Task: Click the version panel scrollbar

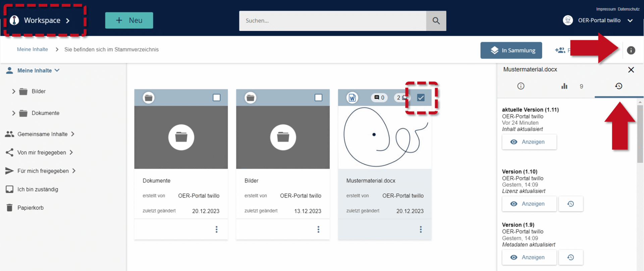Action: pyautogui.click(x=640, y=134)
